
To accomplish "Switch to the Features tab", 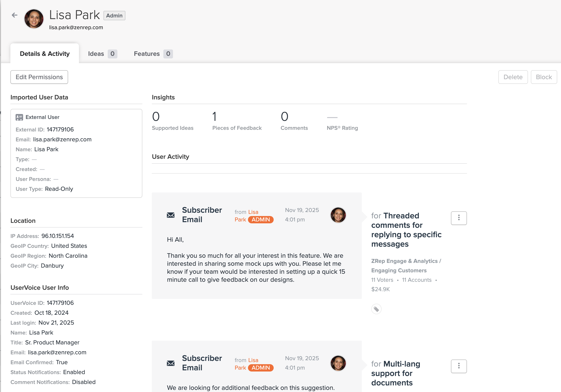I will click(x=153, y=54).
